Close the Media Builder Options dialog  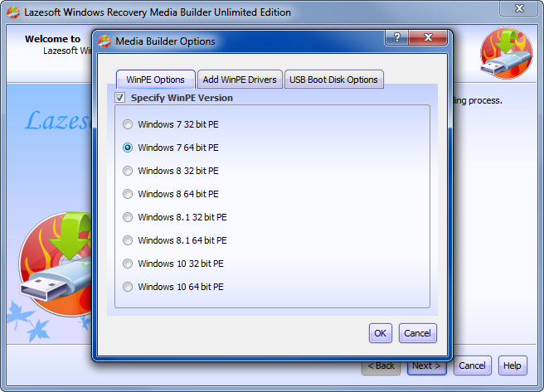428,37
